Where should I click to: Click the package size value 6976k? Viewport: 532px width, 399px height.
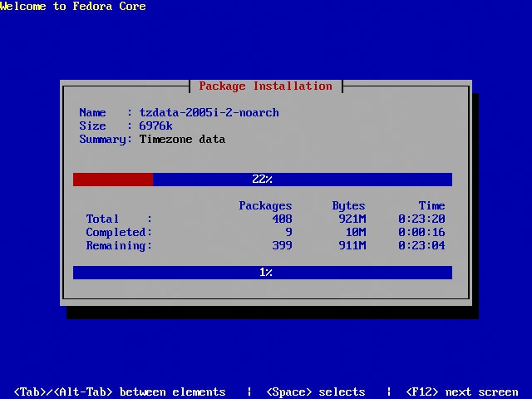155,126
